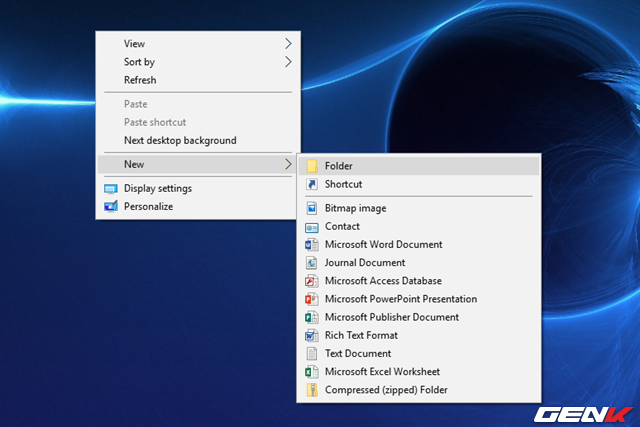Click the Shortcut icon in submenu
The height and width of the screenshot is (427, 640).
point(311,185)
